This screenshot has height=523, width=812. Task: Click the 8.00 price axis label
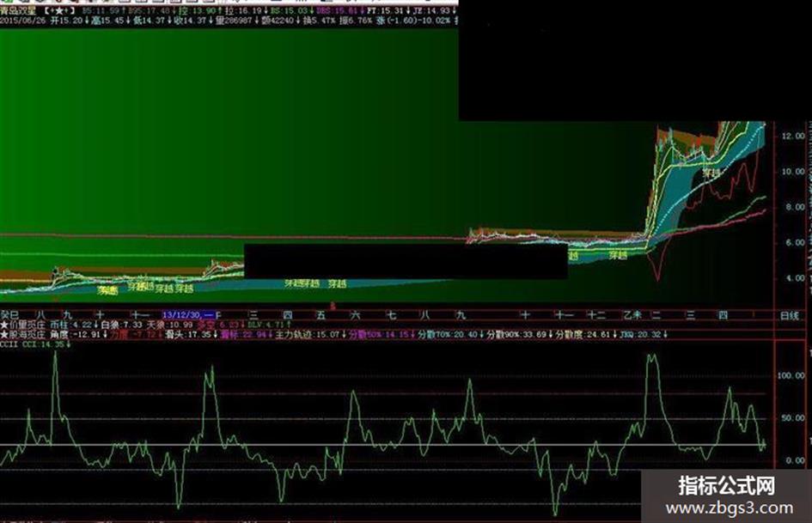[795, 207]
